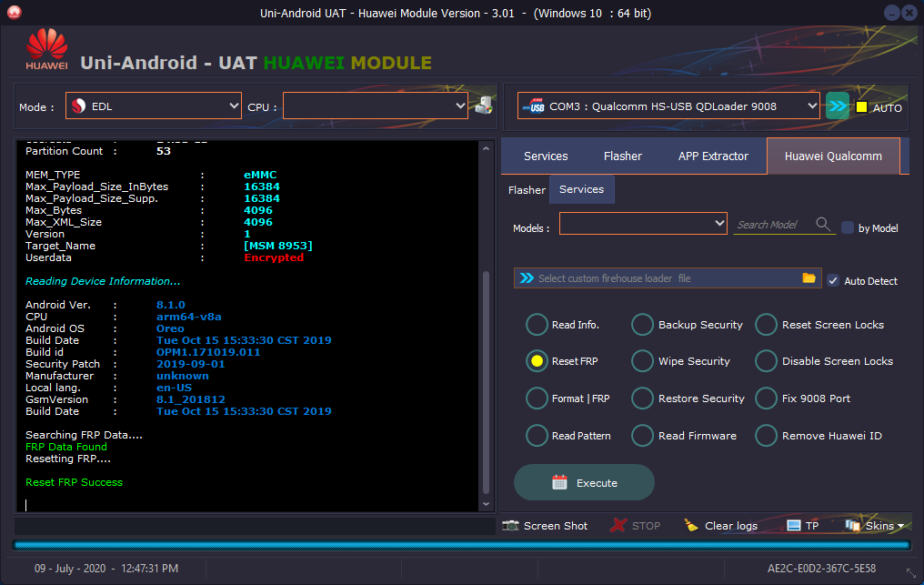Open the Models dropdown

coord(643,224)
